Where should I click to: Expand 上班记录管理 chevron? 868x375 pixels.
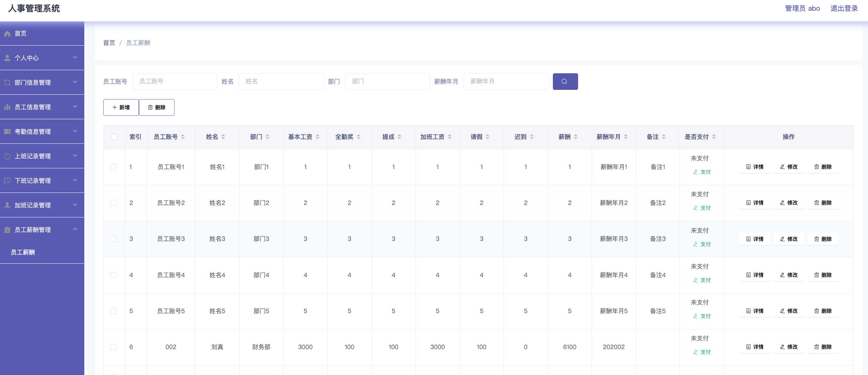[75, 156]
